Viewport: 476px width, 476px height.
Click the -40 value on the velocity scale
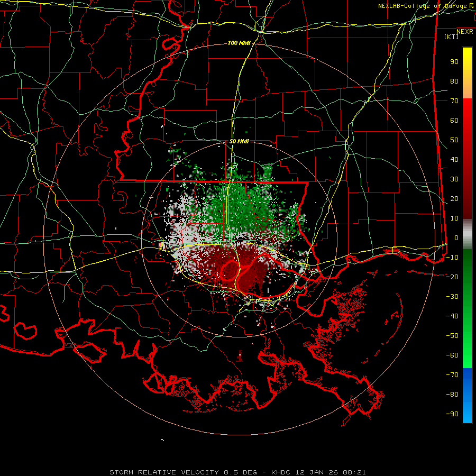pyautogui.click(x=452, y=316)
